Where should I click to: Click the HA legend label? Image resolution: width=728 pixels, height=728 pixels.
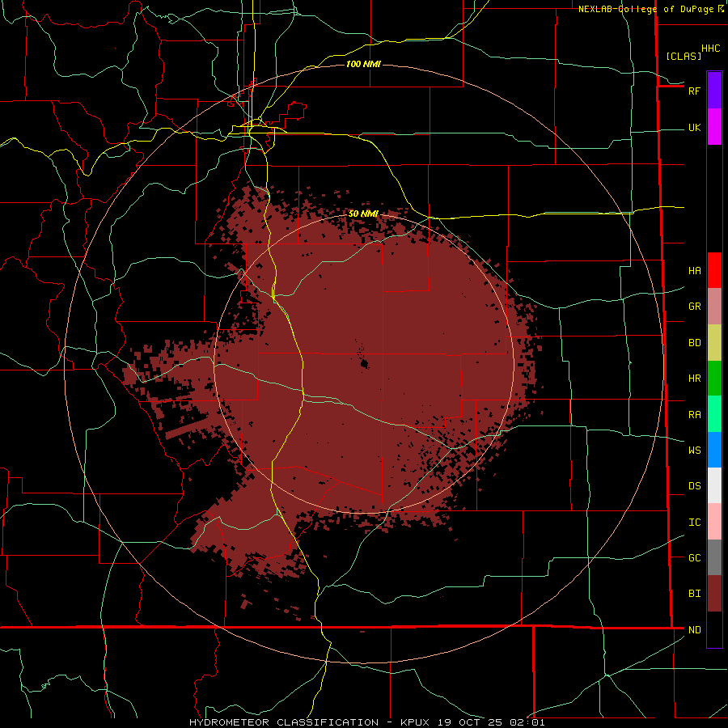pyautogui.click(x=694, y=271)
